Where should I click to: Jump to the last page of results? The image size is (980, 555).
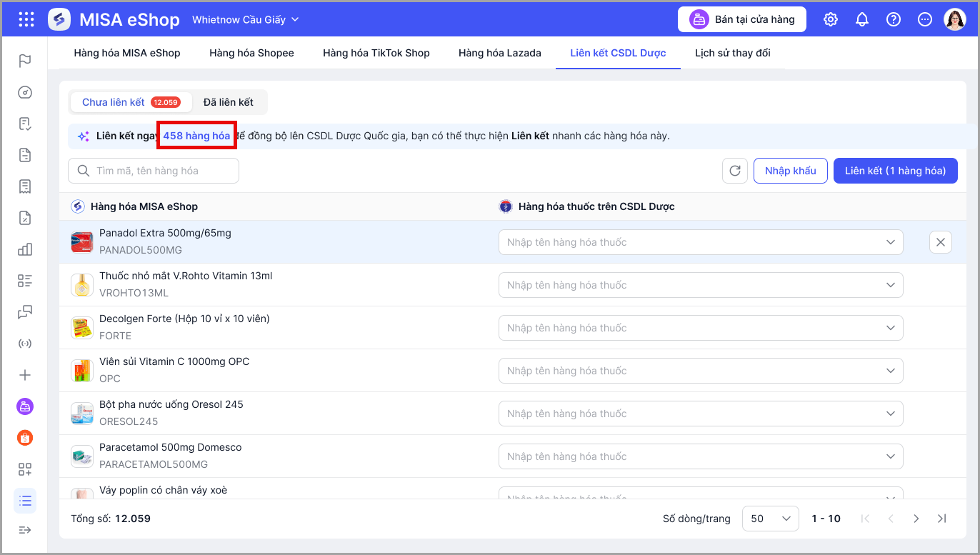[x=942, y=519]
